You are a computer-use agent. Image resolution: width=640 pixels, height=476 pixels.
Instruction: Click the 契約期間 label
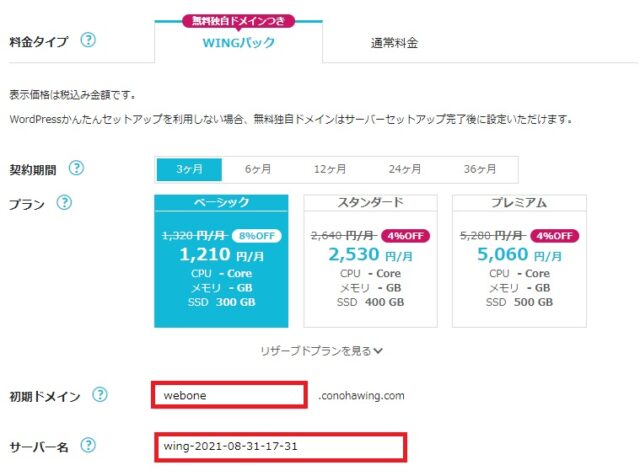tap(33, 170)
